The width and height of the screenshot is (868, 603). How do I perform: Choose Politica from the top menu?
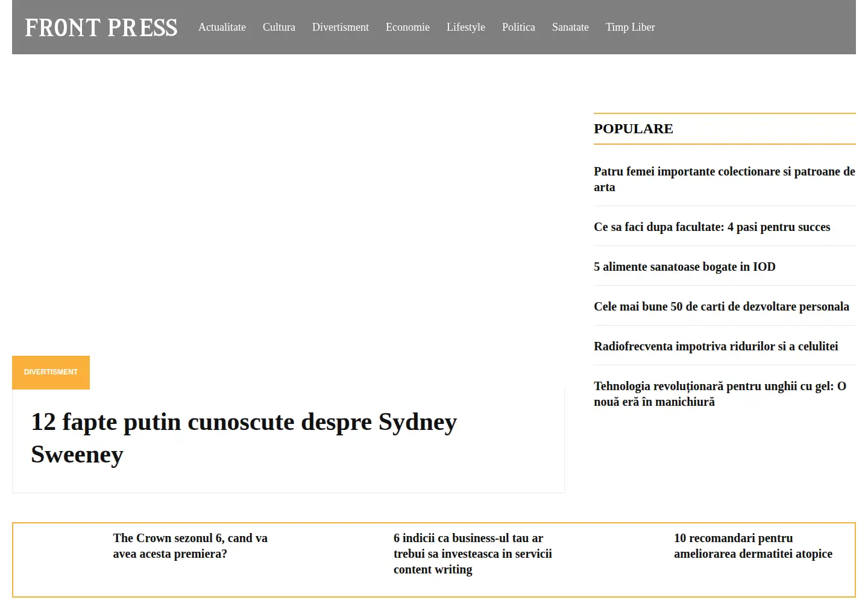(x=518, y=27)
